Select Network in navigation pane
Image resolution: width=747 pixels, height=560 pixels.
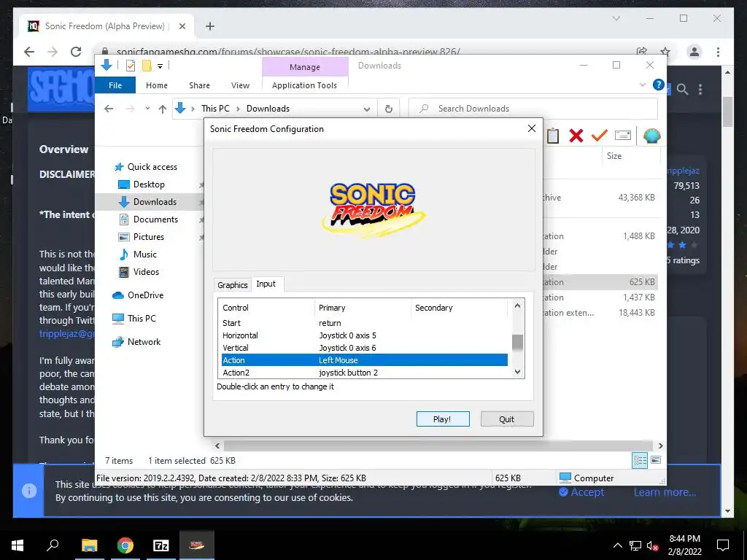144,342
